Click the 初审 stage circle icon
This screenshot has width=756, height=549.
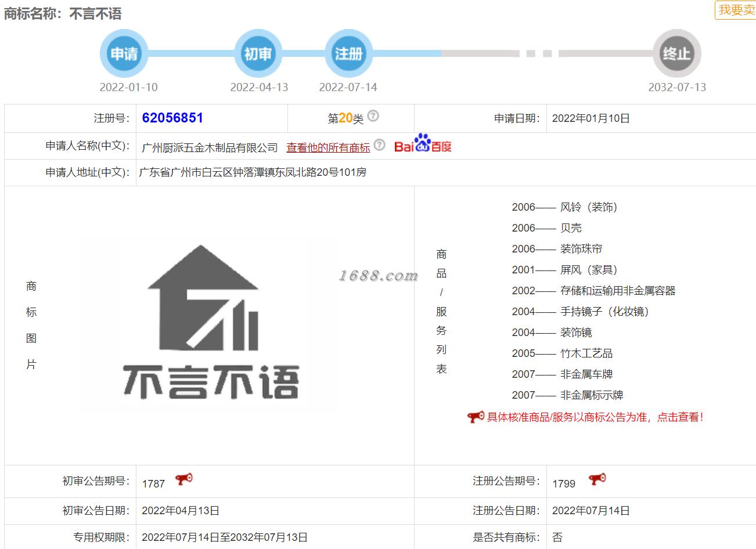258,53
